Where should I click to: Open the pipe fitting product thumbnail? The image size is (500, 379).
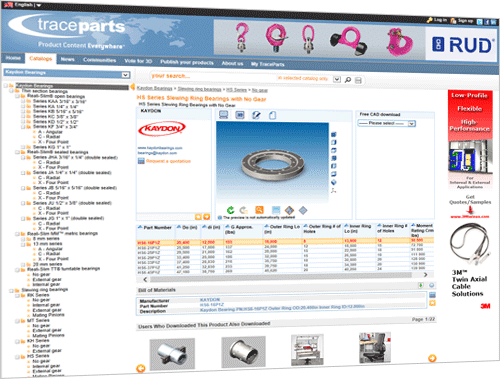[172, 354]
